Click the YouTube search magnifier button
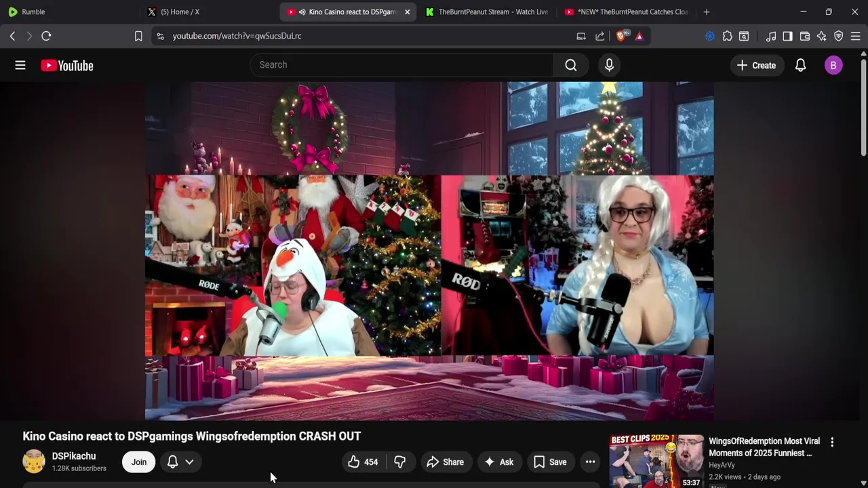This screenshot has width=868, height=488. coord(571,65)
